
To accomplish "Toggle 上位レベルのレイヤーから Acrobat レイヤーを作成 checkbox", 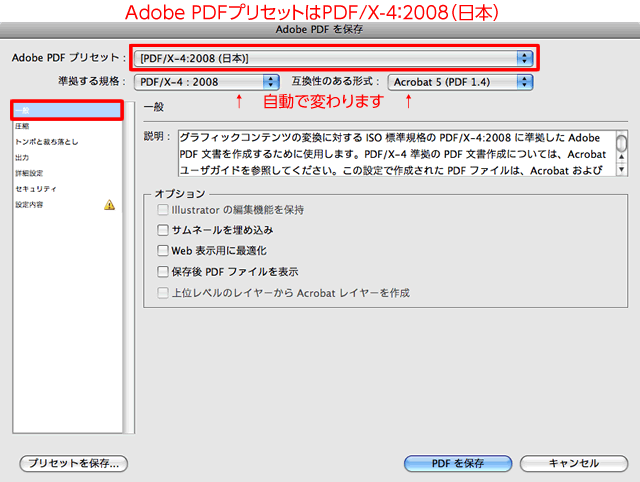I will click(x=162, y=293).
